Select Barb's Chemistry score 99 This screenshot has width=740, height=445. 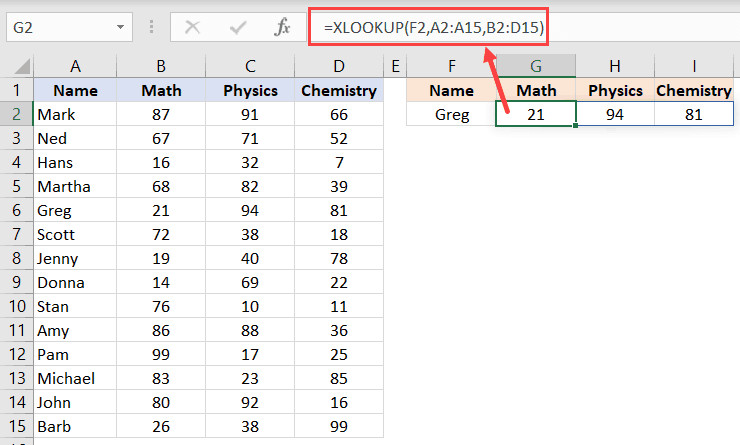click(339, 426)
